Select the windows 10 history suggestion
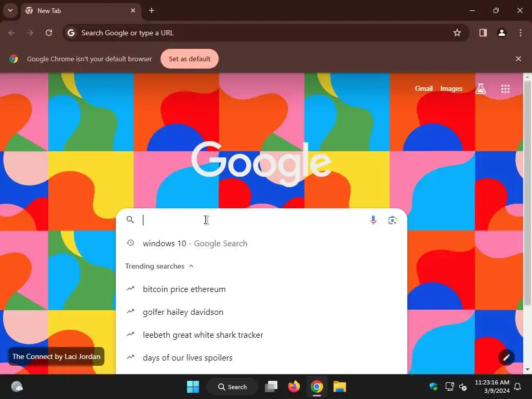Viewport: 532px width, 399px height. click(261, 243)
